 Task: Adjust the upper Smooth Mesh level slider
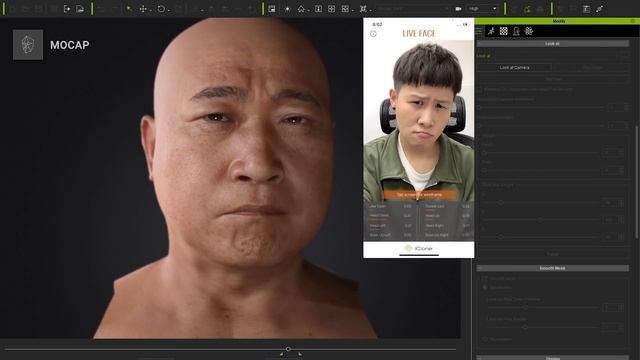pyautogui.click(x=526, y=307)
